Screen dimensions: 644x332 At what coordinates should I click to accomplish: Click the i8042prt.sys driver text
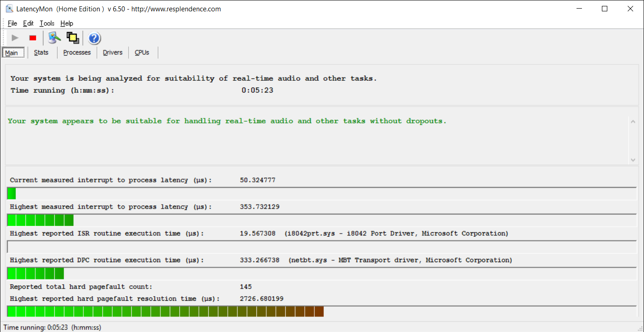tap(396, 234)
